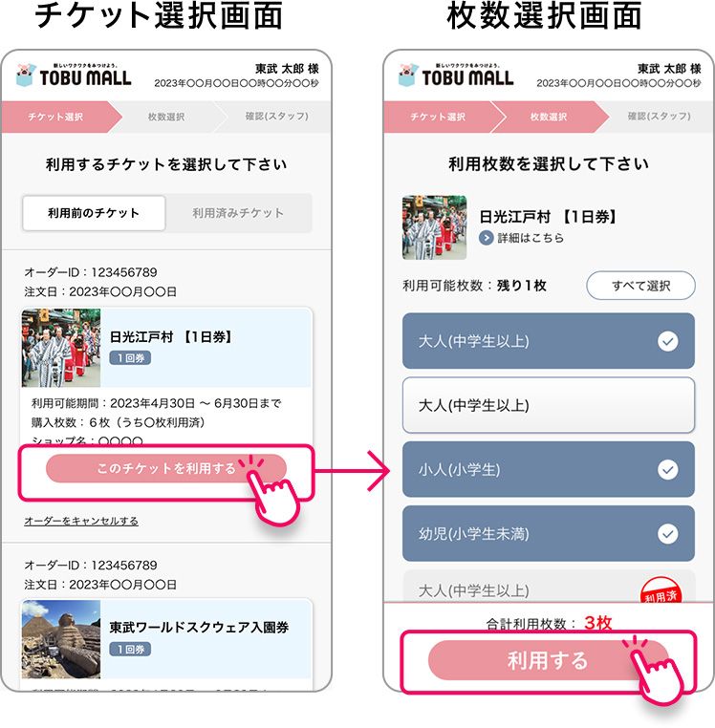Screen dimensions: 715x728
Task: Select the unselected 大人(中学生以上) ticket
Action: tap(549, 405)
